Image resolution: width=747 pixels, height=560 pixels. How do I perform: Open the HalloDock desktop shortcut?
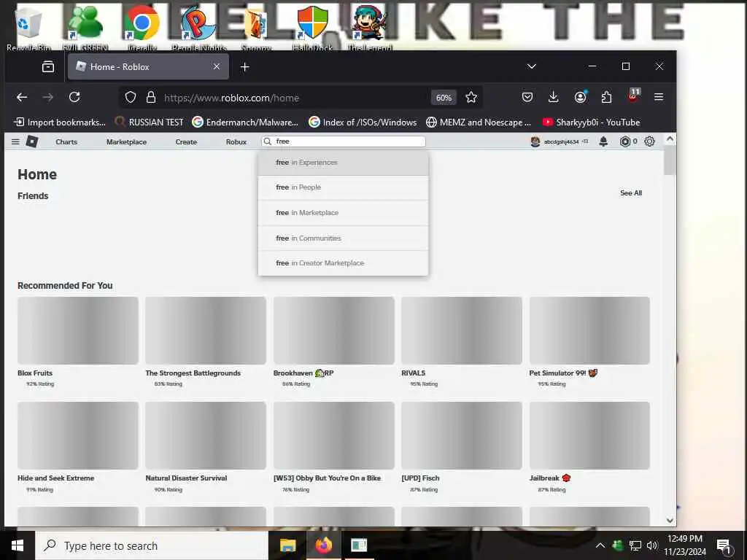pyautogui.click(x=312, y=28)
